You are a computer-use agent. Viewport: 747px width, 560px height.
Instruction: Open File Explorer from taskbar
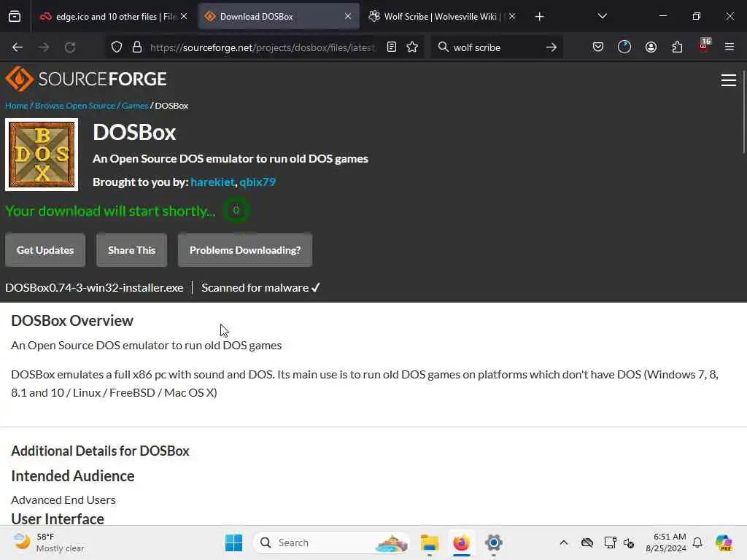click(429, 542)
